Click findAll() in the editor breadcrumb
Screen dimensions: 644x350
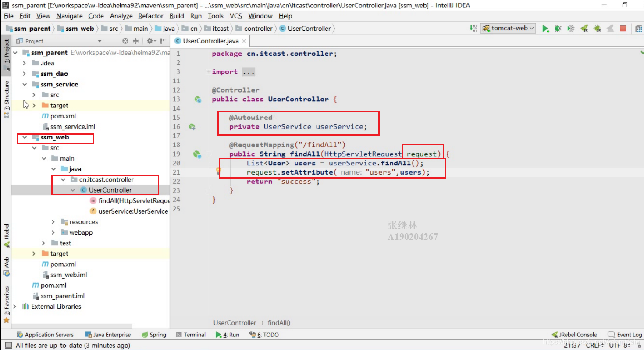[279, 323]
